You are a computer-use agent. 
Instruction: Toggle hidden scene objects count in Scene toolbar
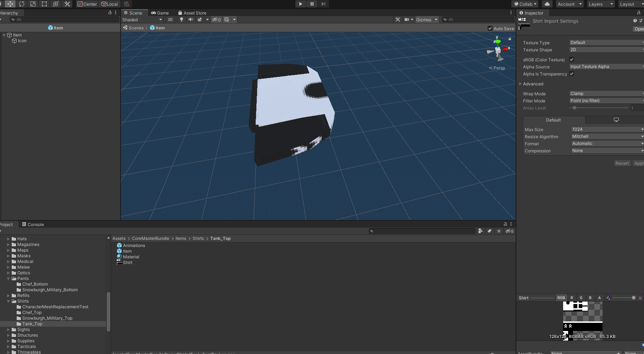pos(216,19)
